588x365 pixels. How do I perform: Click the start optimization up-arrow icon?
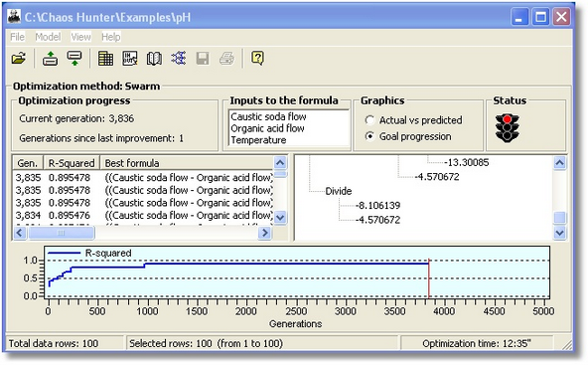pyautogui.click(x=50, y=59)
